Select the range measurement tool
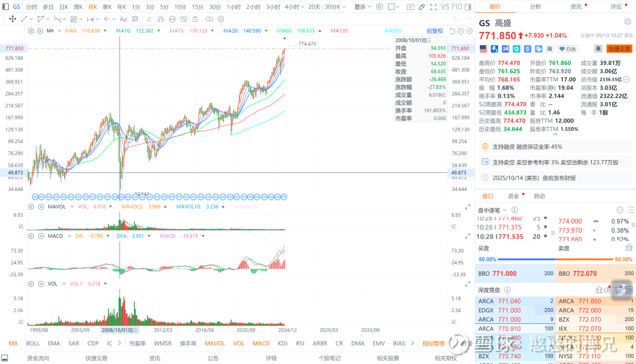636x364 pixels. (x=91, y=19)
